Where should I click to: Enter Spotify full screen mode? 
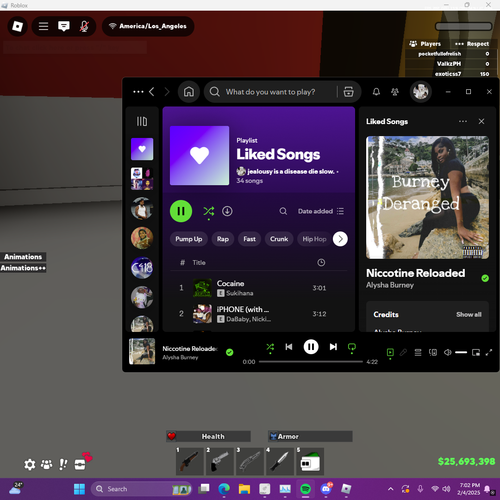[489, 352]
